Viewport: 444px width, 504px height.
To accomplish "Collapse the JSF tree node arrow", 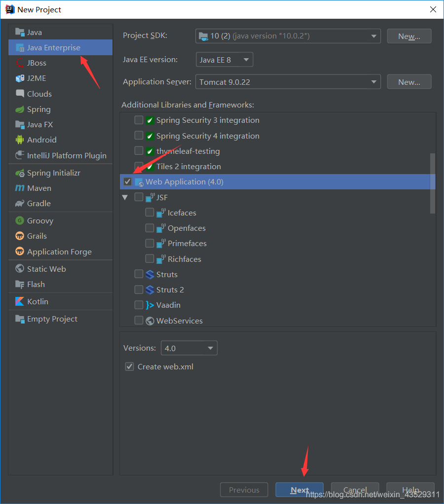I will pyautogui.click(x=125, y=197).
